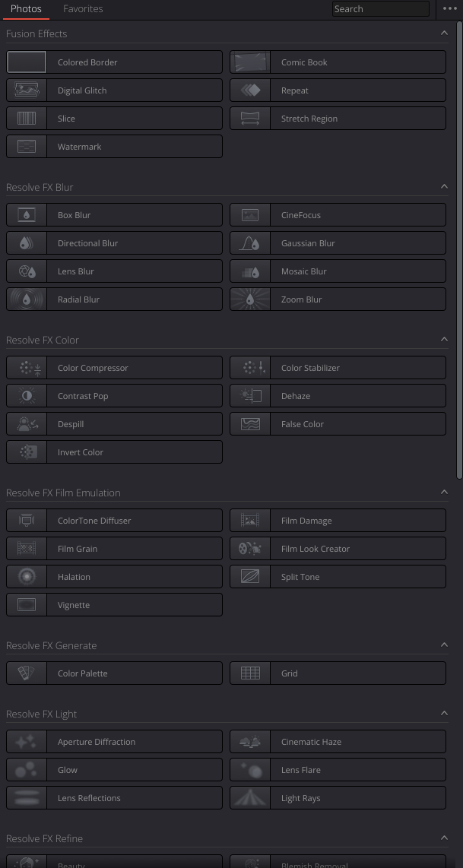Collapse the Resolve FX Blur section
Screen dimensions: 463x868
tap(444, 186)
